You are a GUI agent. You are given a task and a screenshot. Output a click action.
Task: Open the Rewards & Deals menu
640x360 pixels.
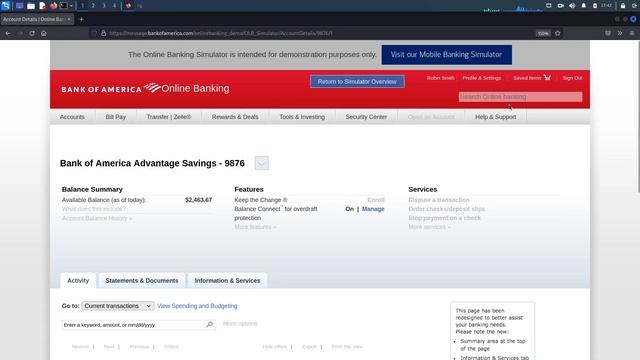click(235, 117)
